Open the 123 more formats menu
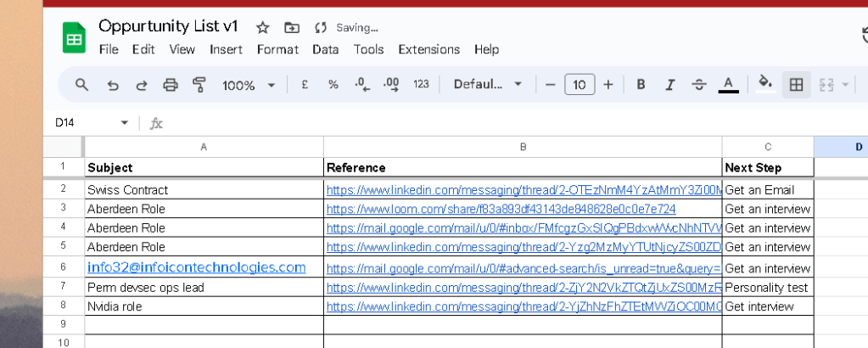 [421, 84]
